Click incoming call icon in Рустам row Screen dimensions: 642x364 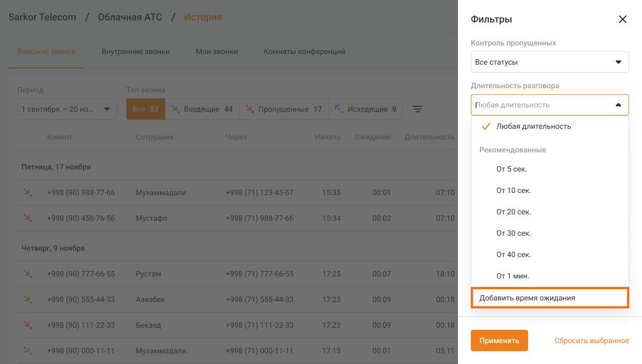coord(27,274)
